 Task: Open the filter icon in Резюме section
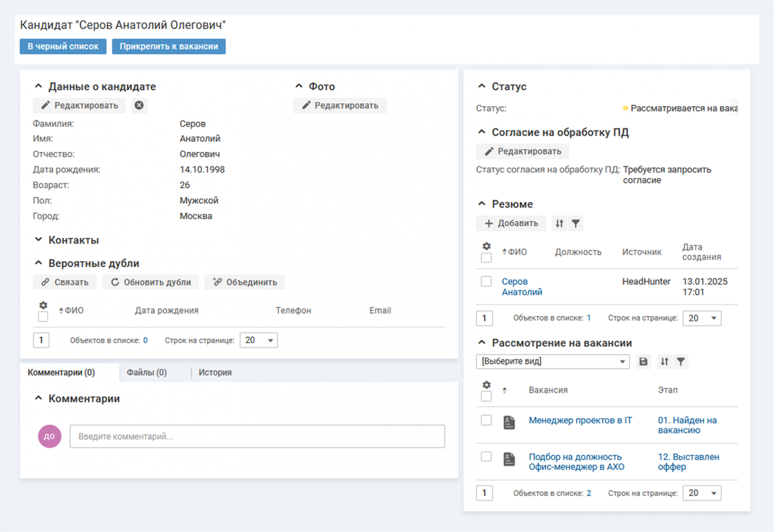click(x=576, y=224)
